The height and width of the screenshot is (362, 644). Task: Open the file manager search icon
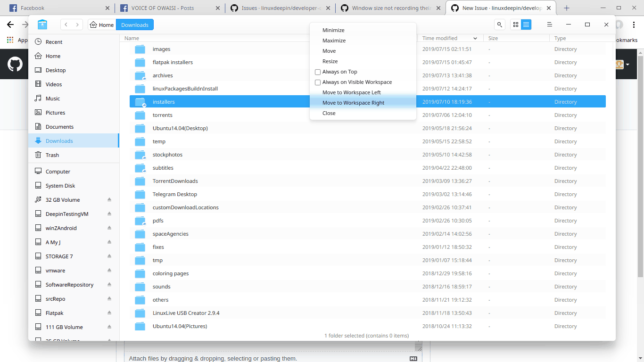499,24
